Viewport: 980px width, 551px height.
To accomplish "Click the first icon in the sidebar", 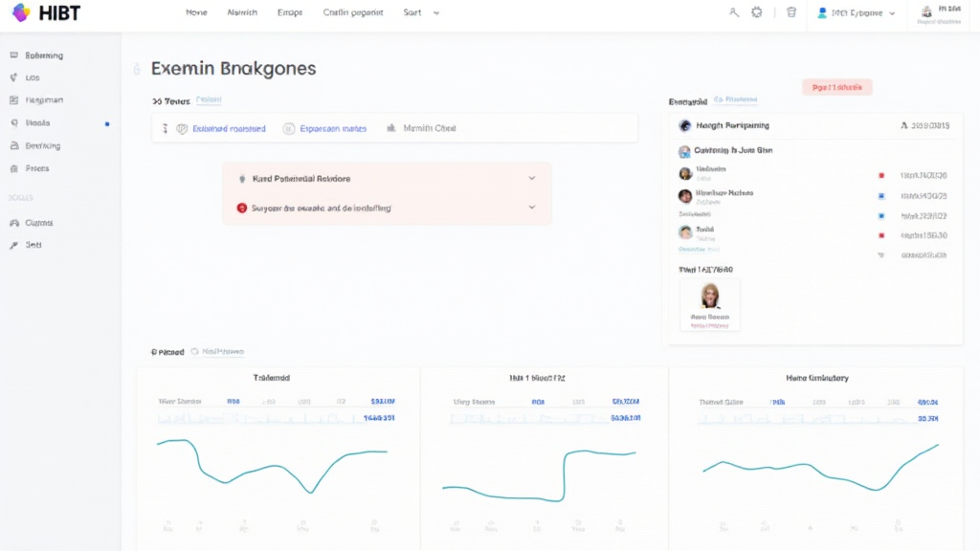I will [13, 55].
